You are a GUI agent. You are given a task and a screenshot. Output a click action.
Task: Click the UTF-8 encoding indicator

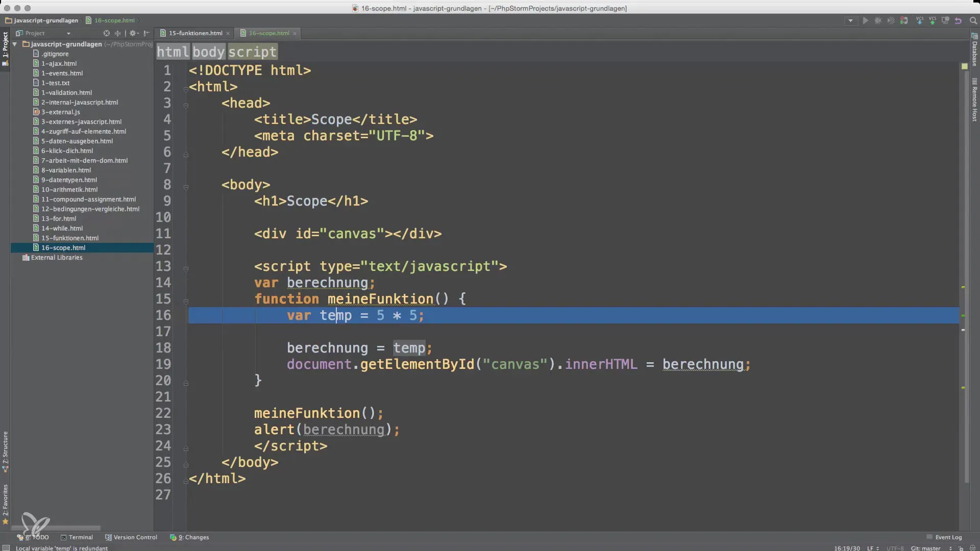(895, 548)
